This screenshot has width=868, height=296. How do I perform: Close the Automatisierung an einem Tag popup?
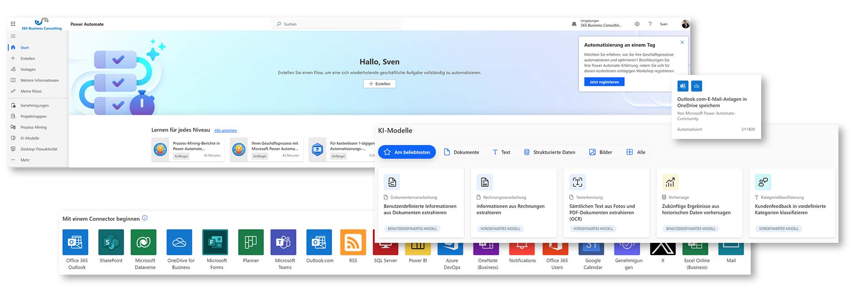(682, 42)
